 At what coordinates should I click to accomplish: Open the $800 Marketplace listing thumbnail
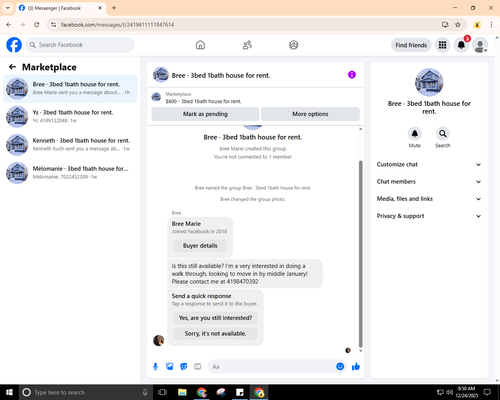[x=156, y=97]
